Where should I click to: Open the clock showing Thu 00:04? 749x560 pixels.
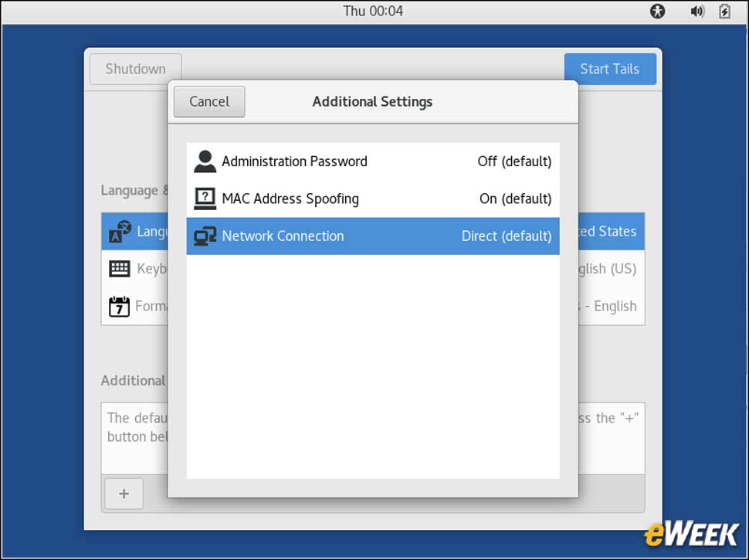coord(373,11)
